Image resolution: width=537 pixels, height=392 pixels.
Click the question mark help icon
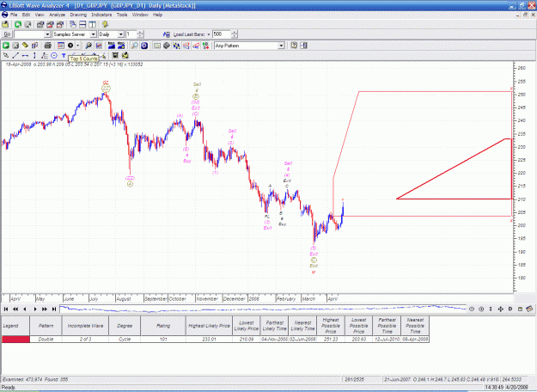pyautogui.click(x=294, y=46)
